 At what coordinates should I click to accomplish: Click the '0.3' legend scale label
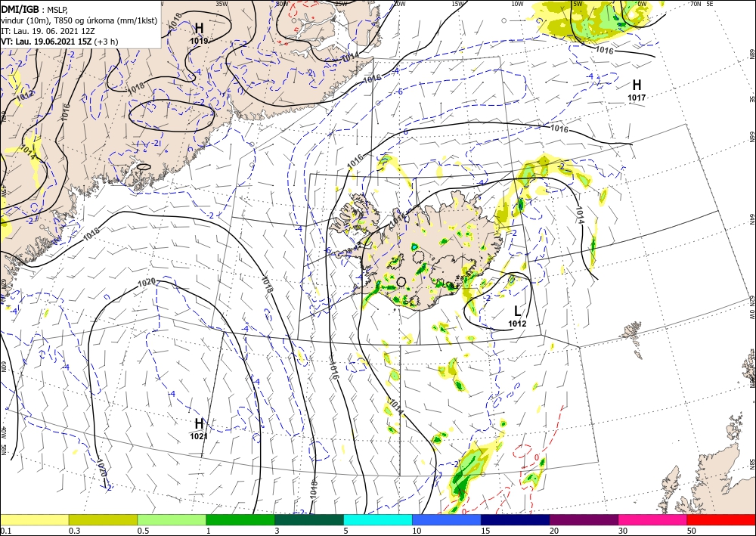(74, 531)
